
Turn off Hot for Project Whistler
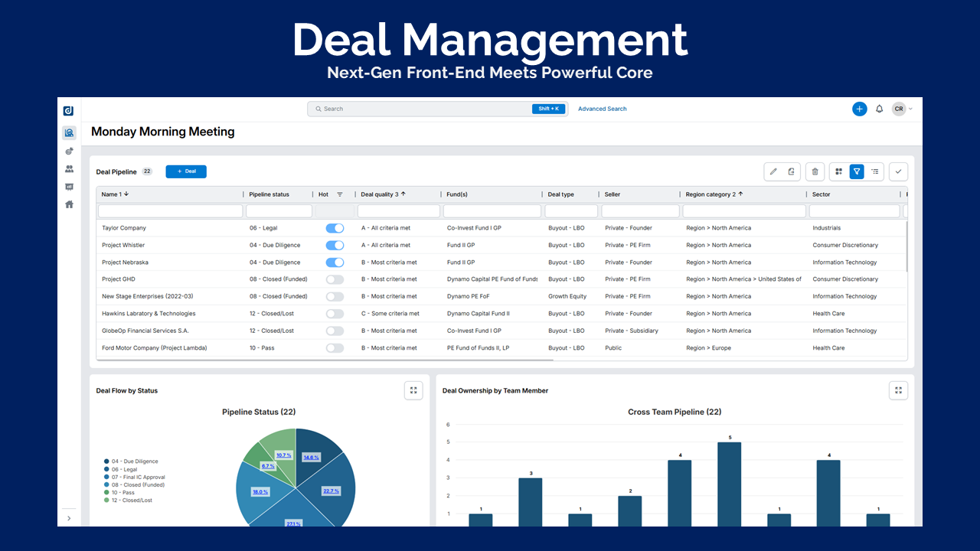335,245
